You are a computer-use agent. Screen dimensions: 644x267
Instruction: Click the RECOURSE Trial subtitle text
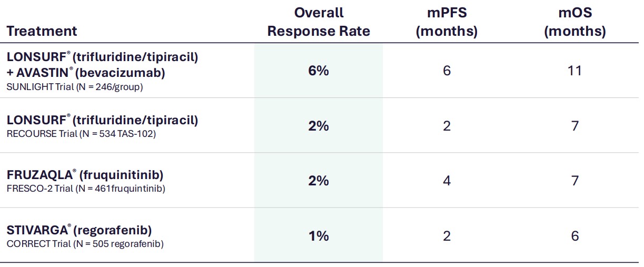tap(81, 134)
